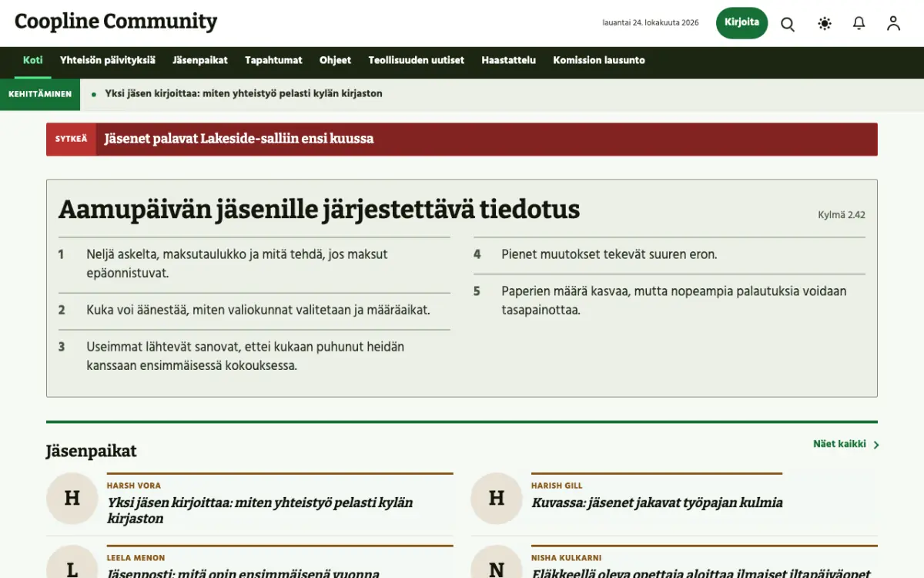Click the HARSH VORA author name
The height and width of the screenshot is (578, 924).
point(134,486)
